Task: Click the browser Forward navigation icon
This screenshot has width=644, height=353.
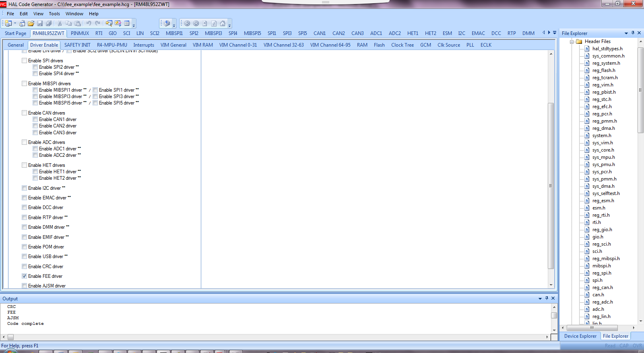Action: coord(196,23)
